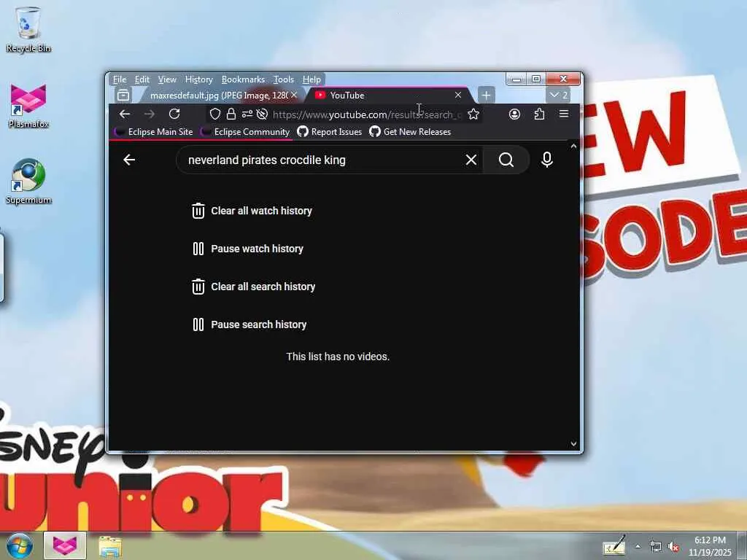Select Clear all watch history
This screenshot has width=747, height=560.
point(262,211)
